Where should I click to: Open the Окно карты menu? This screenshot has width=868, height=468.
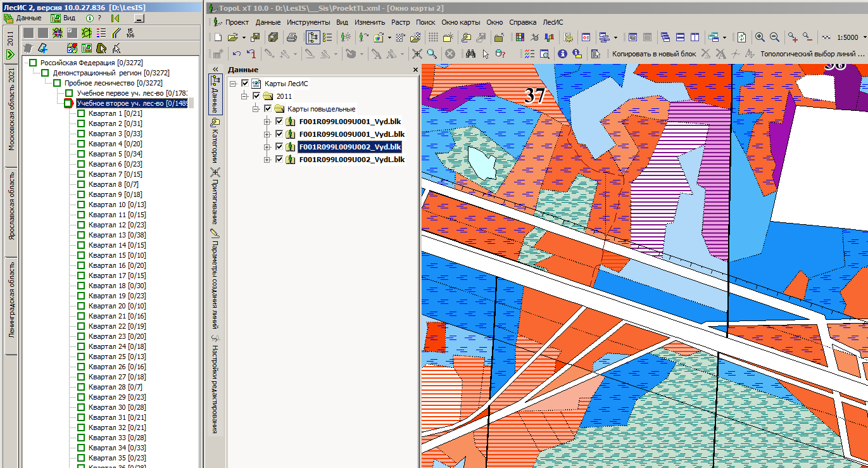[x=461, y=22]
